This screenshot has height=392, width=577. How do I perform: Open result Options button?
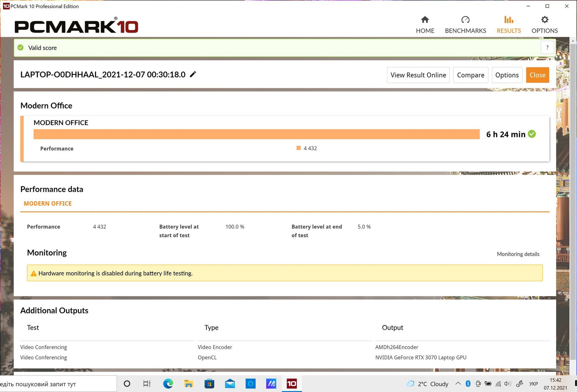click(507, 75)
